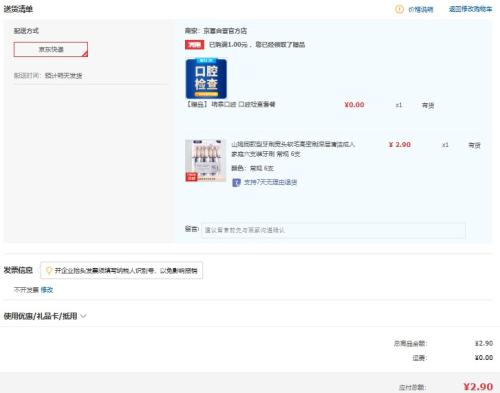The image size is (500, 393).
Task: Open 支持7天无理由退货 link
Action: pyautogui.click(x=270, y=182)
